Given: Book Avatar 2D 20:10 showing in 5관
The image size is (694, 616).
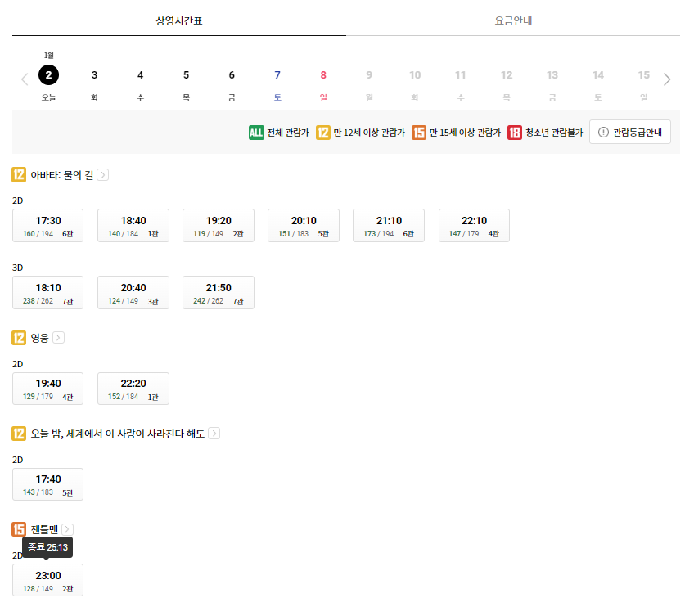Looking at the screenshot, I should (x=304, y=226).
